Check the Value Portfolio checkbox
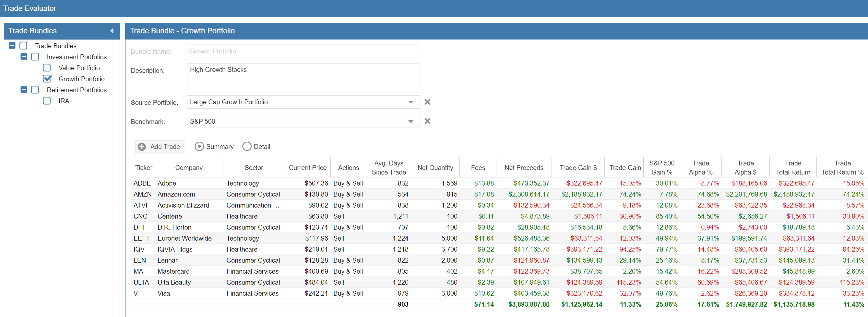The image size is (868, 317). pos(47,68)
